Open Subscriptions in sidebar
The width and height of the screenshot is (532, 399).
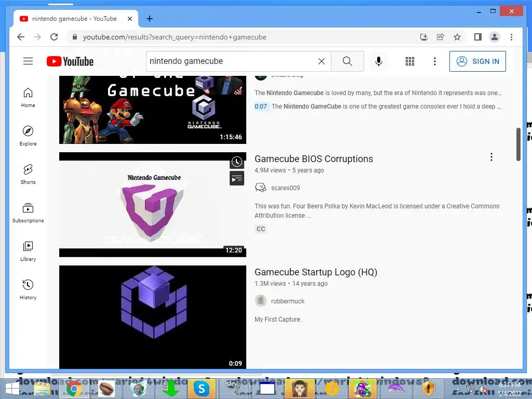tap(28, 212)
